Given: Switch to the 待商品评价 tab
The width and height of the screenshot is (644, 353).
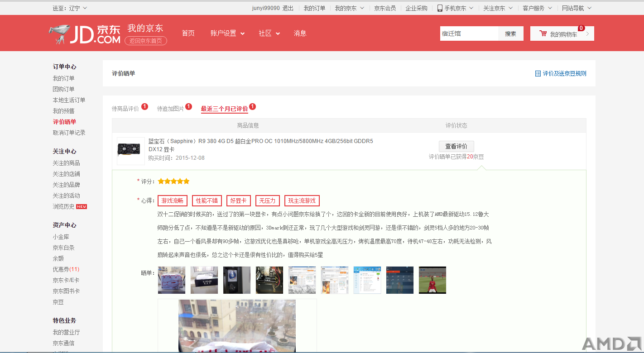Looking at the screenshot, I should tap(125, 109).
